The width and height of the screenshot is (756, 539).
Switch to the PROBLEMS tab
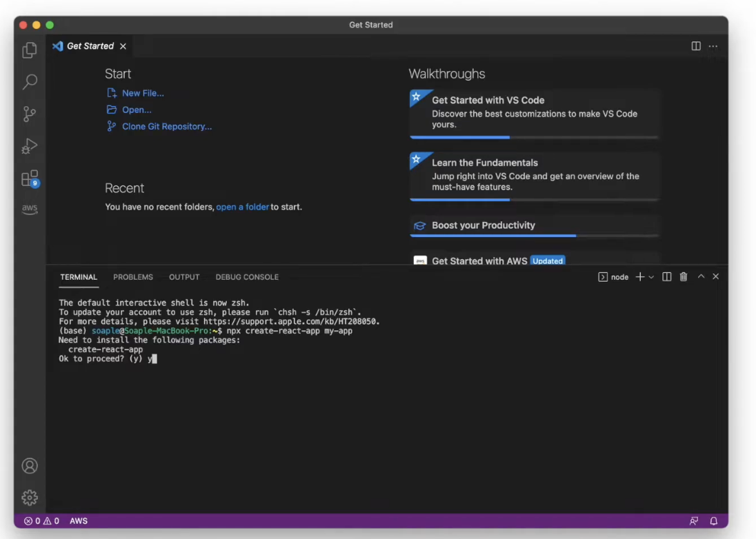133,276
